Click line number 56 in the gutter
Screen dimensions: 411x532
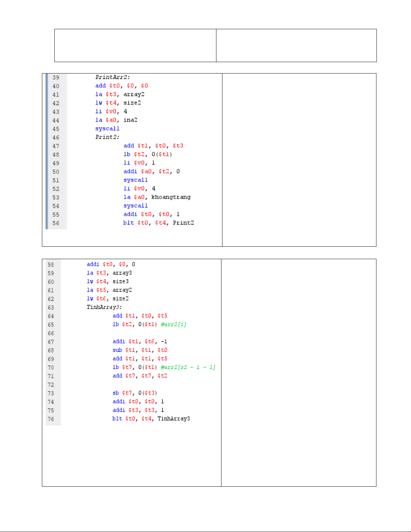pyautogui.click(x=56, y=223)
